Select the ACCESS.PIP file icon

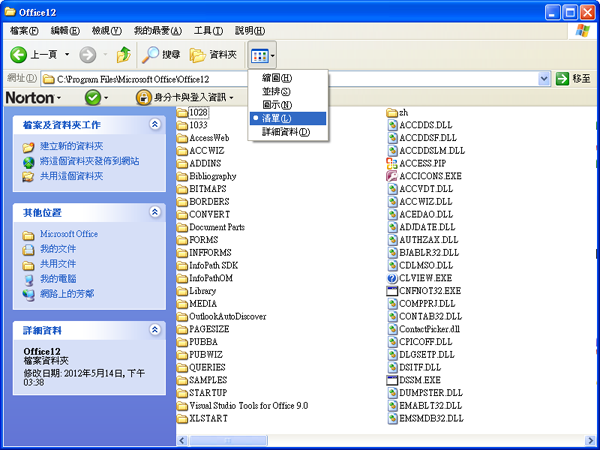(392, 163)
